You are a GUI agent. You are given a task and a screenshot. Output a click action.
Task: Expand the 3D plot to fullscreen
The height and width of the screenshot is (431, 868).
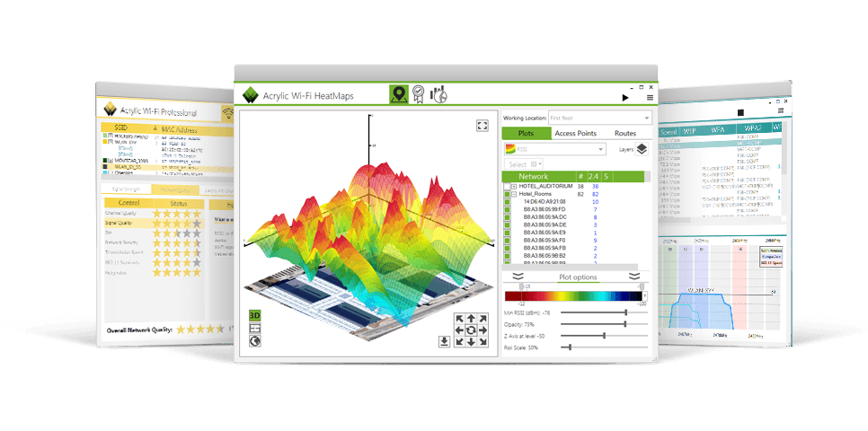click(483, 126)
